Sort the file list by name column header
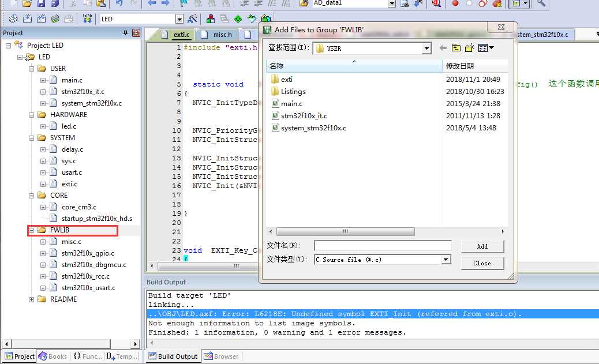The width and height of the screenshot is (599, 364). pyautogui.click(x=354, y=66)
